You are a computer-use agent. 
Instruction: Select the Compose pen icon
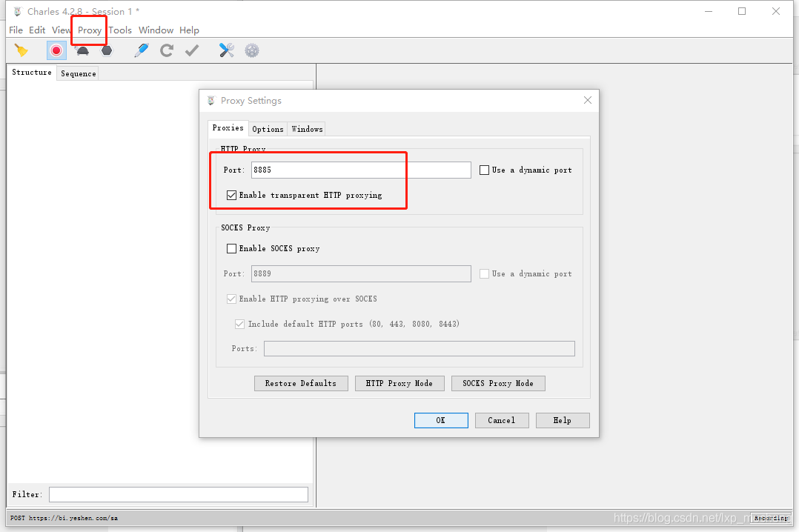[141, 50]
